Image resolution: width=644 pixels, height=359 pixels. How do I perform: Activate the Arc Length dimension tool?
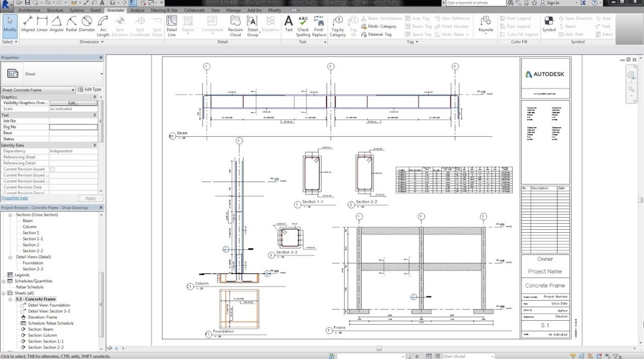[x=103, y=26]
